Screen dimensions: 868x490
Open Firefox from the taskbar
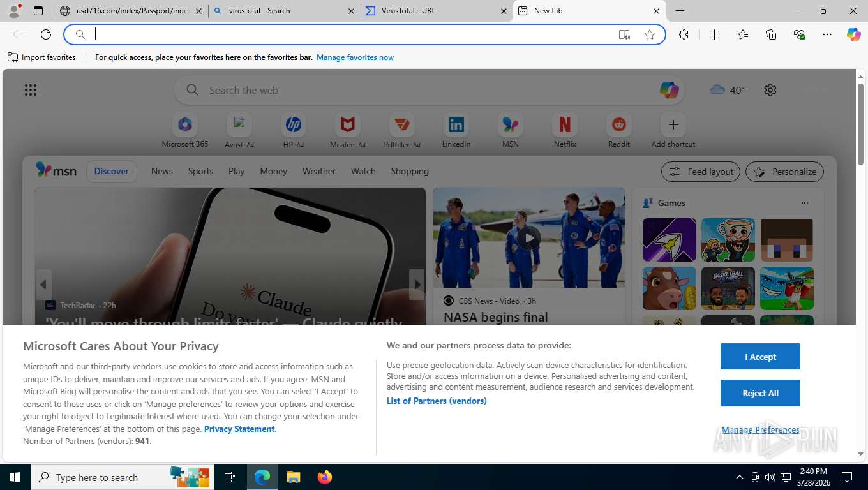tap(325, 477)
